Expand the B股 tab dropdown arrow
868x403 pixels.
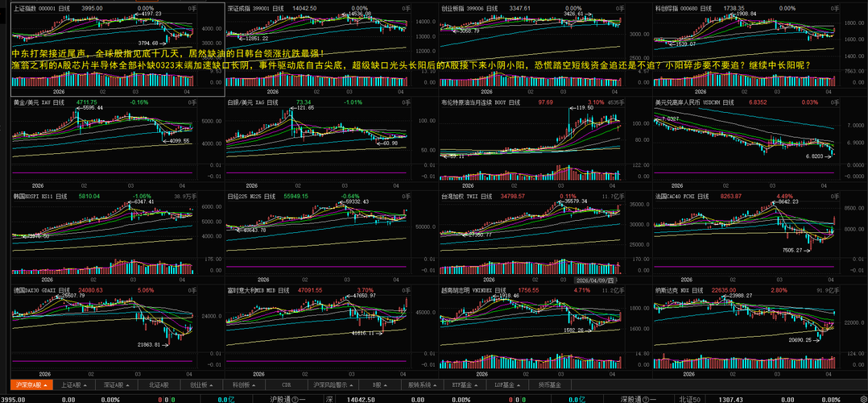(x=386, y=385)
